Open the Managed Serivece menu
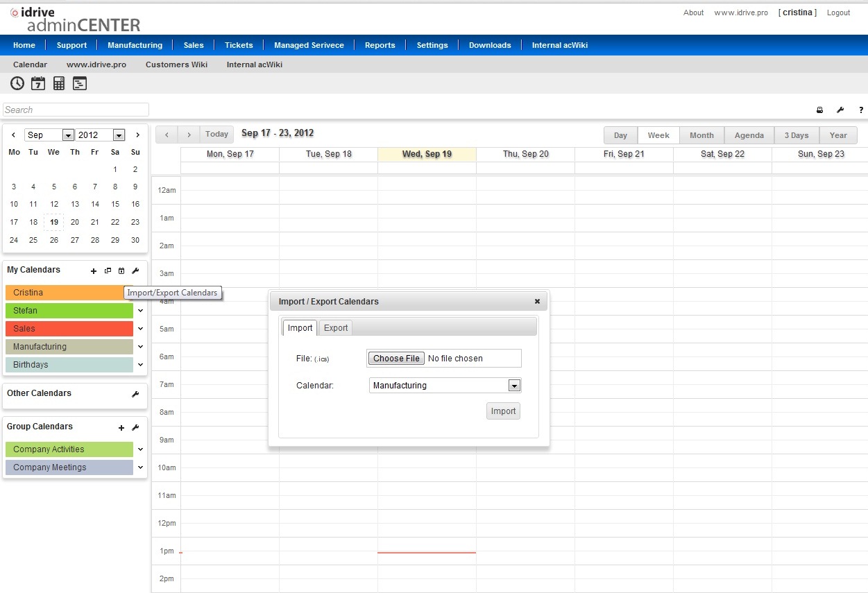868x593 pixels. (309, 45)
